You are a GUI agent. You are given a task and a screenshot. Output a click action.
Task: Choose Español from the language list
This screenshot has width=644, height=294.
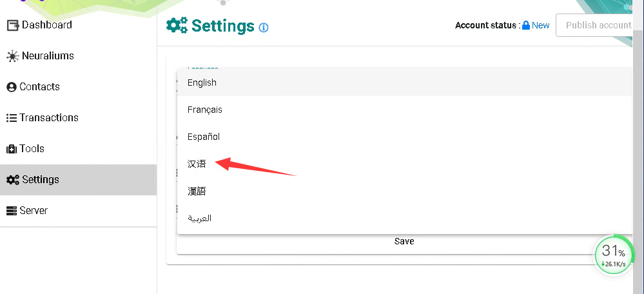click(404, 137)
